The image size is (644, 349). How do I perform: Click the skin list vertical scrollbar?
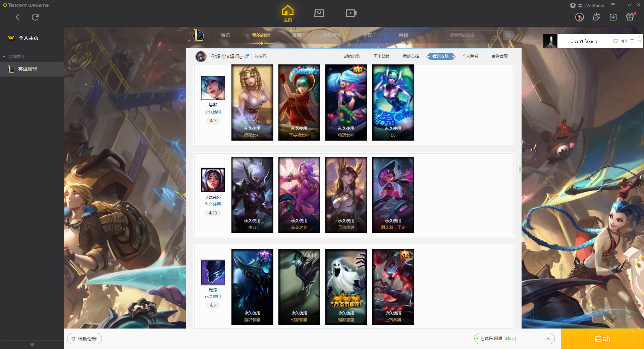[520, 170]
